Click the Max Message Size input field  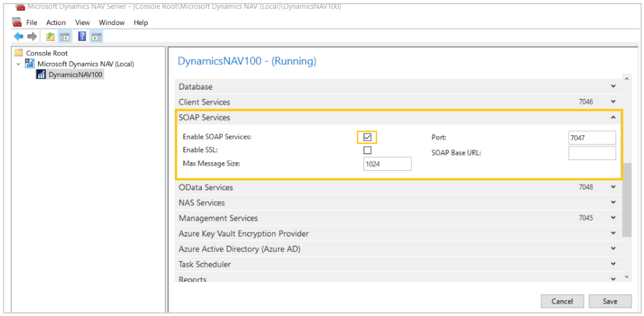387,164
